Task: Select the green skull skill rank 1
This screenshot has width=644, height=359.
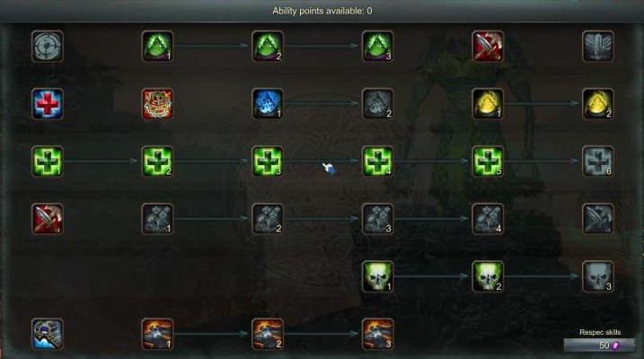Action: tap(378, 276)
